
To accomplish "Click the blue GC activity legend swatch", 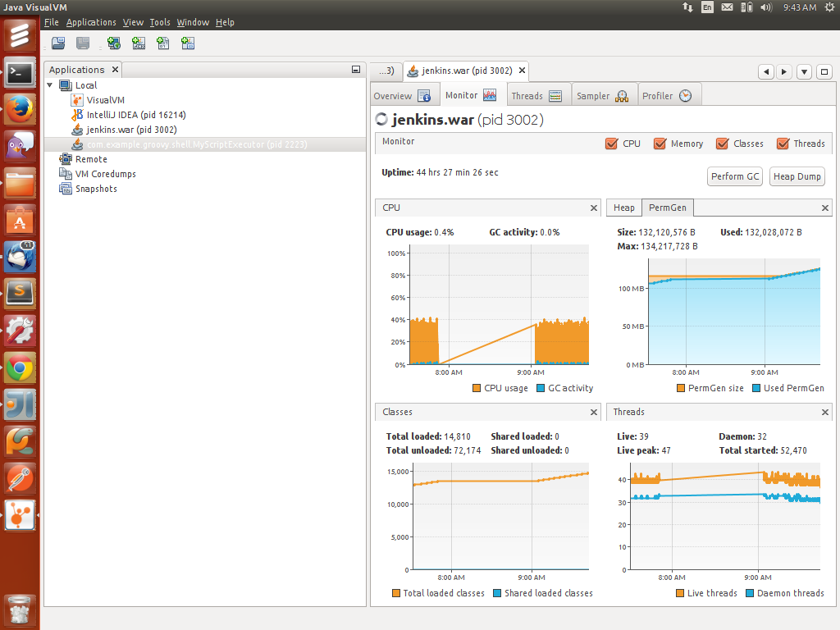I will (541, 388).
